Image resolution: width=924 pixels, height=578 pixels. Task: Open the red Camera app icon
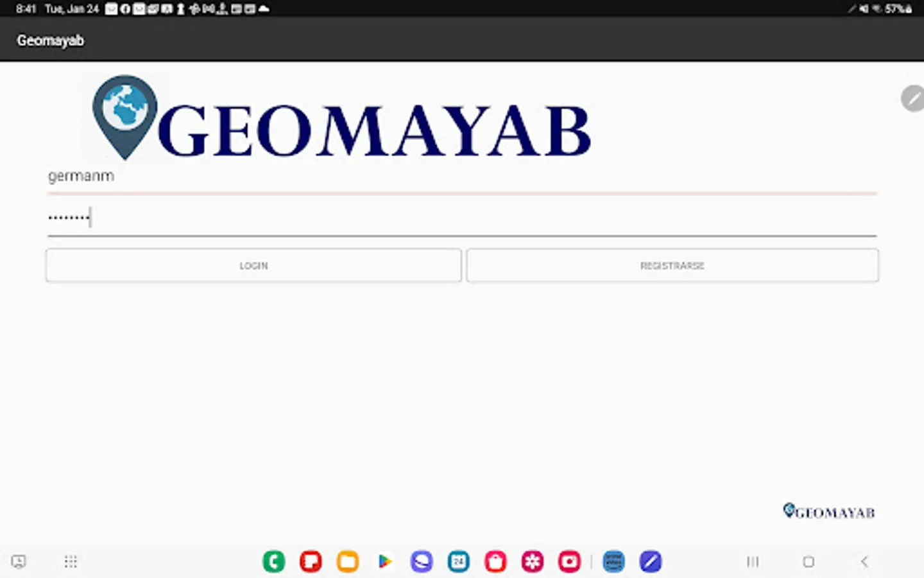[569, 562]
